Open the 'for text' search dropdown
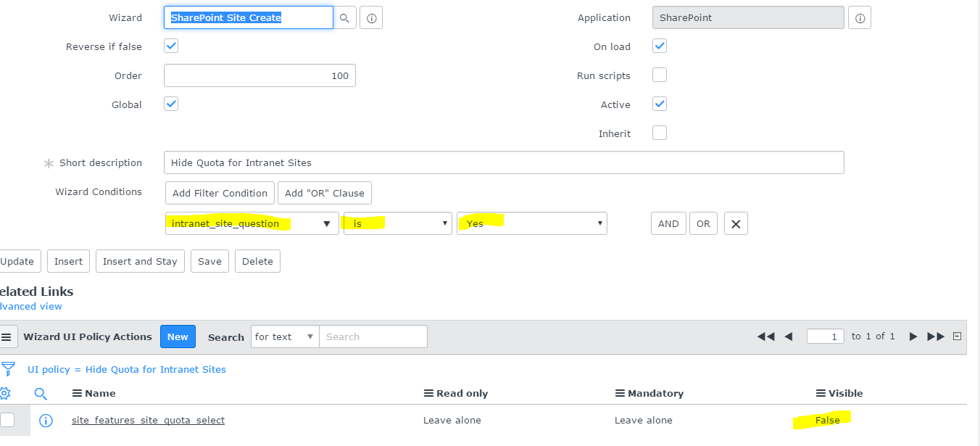 click(285, 336)
